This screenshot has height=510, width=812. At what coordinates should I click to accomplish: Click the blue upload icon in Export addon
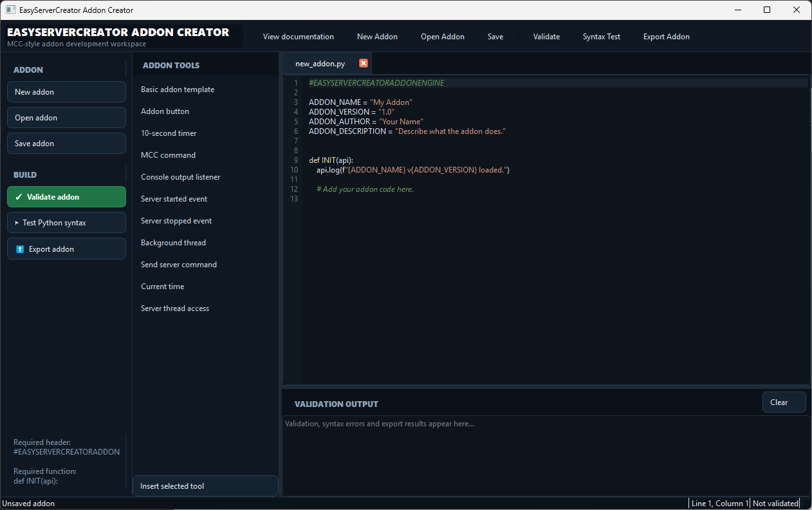coord(20,249)
